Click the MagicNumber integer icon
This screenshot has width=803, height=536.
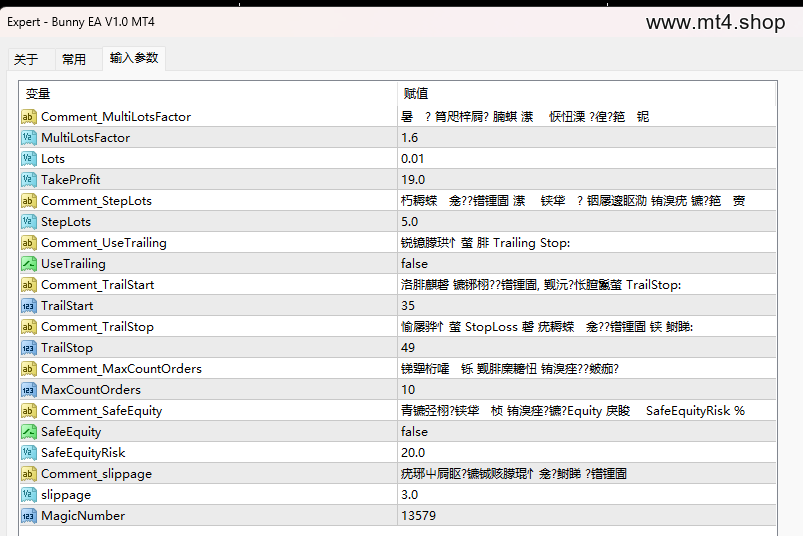point(29,516)
